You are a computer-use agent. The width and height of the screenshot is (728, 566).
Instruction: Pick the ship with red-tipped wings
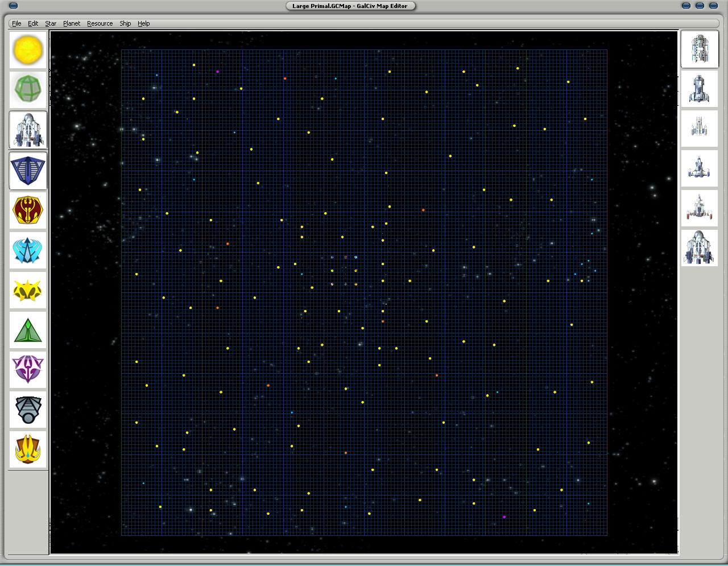(x=700, y=208)
